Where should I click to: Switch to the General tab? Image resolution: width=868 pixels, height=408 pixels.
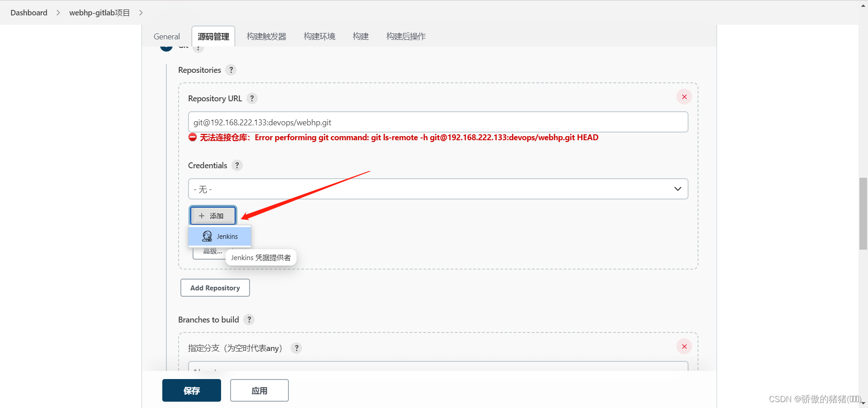click(166, 36)
